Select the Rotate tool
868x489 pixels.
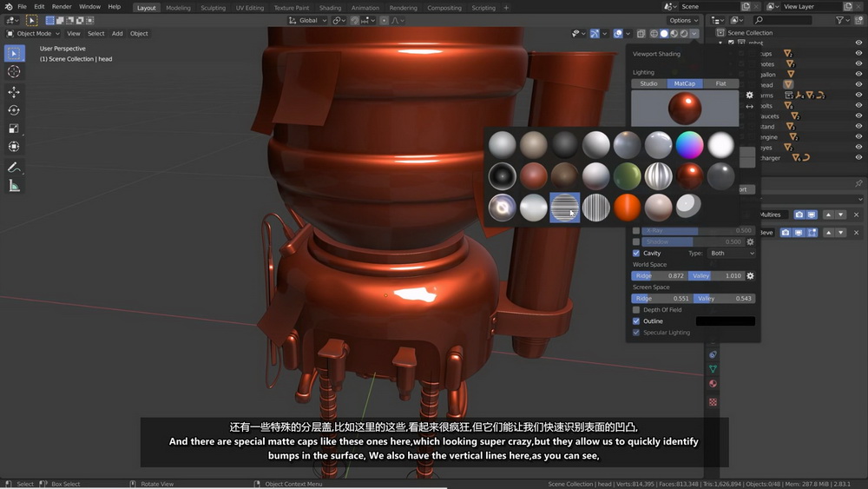click(14, 110)
